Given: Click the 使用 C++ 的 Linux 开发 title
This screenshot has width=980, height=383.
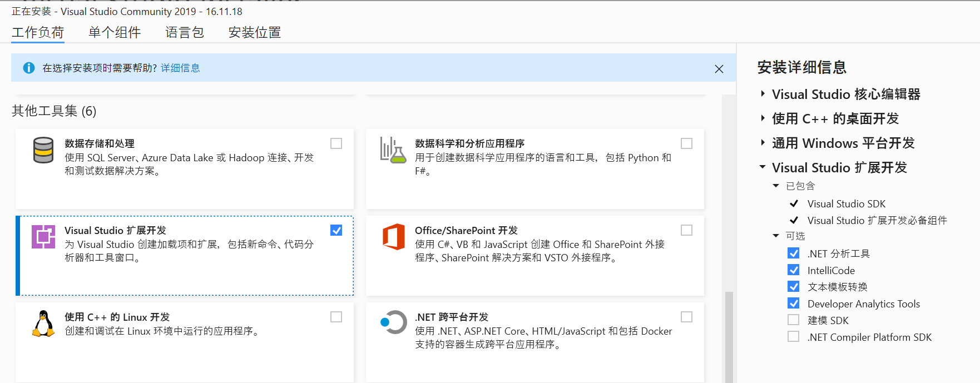Looking at the screenshot, I should [117, 317].
